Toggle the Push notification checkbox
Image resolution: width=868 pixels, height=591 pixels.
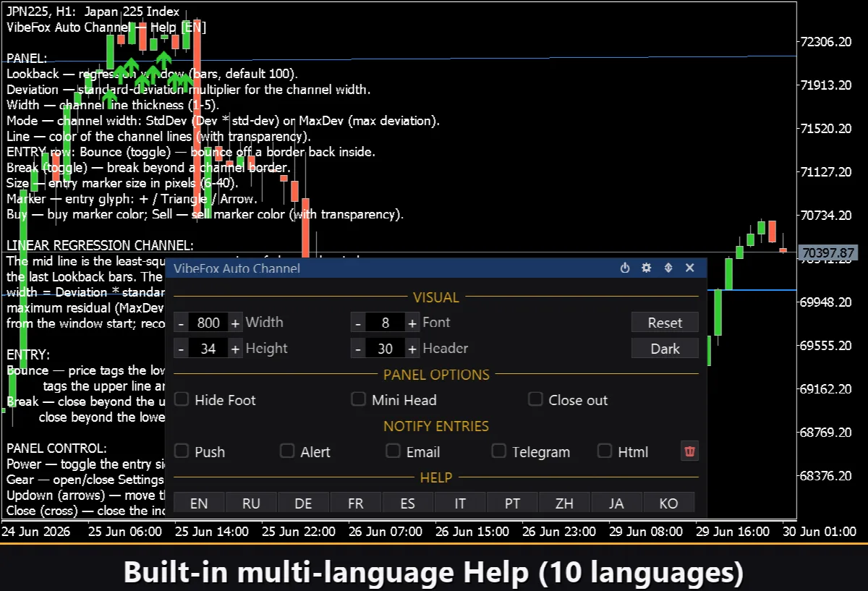182,451
